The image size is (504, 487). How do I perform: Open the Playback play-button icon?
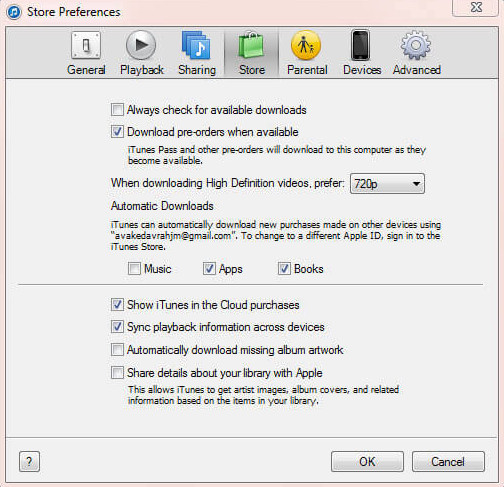coord(141,45)
